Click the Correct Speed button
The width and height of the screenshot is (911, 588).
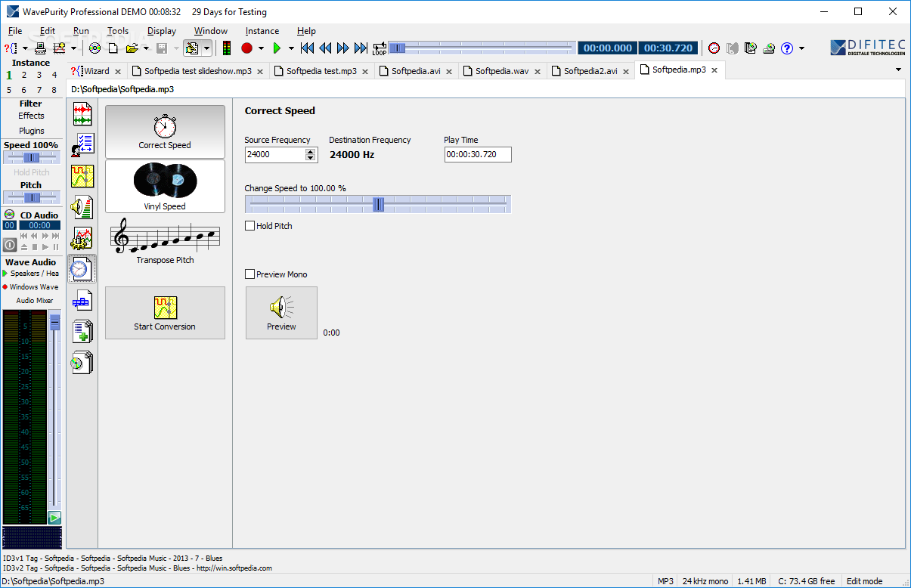165,131
